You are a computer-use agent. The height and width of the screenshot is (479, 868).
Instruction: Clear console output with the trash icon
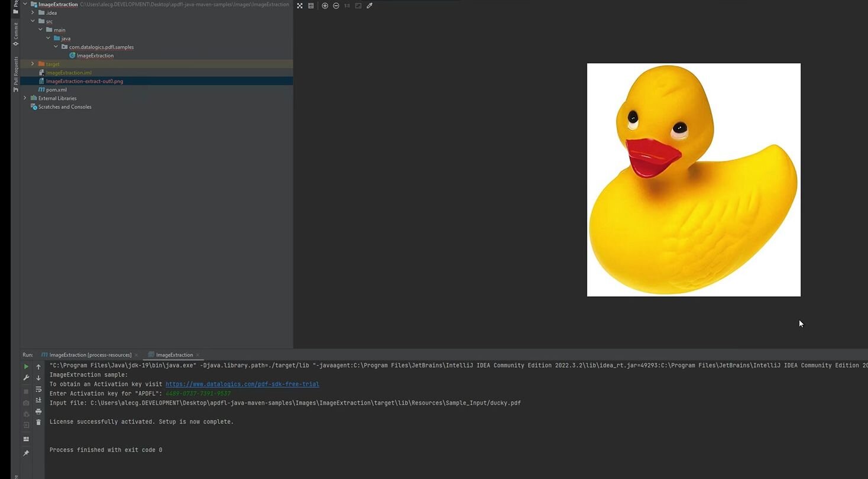point(38,422)
